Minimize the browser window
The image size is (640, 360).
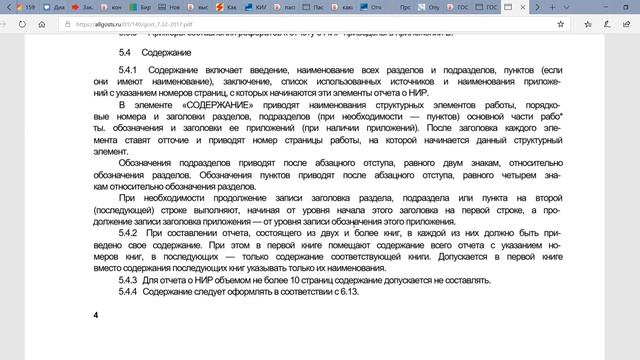click(x=605, y=7)
